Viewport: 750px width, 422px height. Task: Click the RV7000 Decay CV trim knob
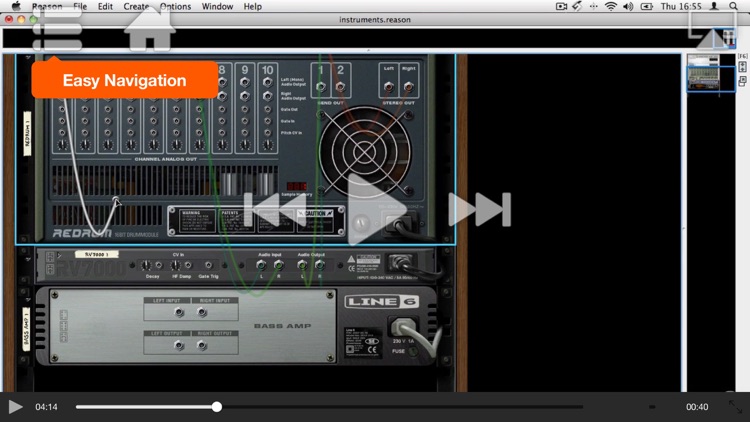tap(146, 265)
